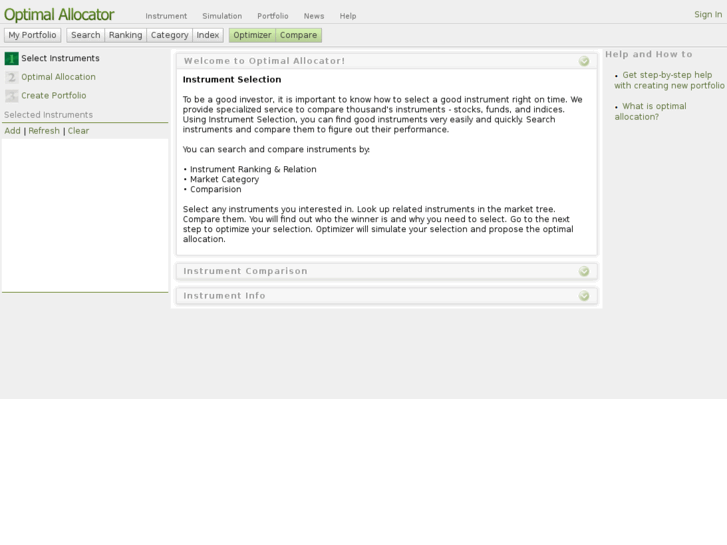Collapse the Welcome to Optimal Allocator panel

(x=584, y=61)
